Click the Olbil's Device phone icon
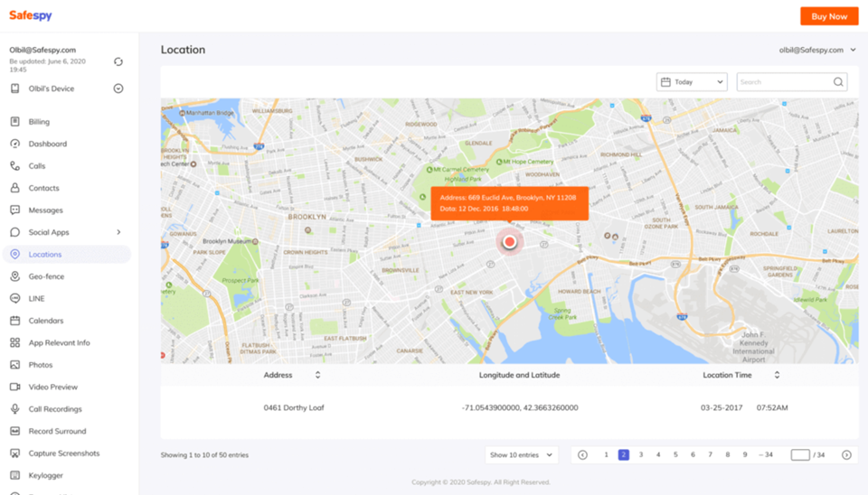This screenshot has height=495, width=868. pyautogui.click(x=15, y=89)
